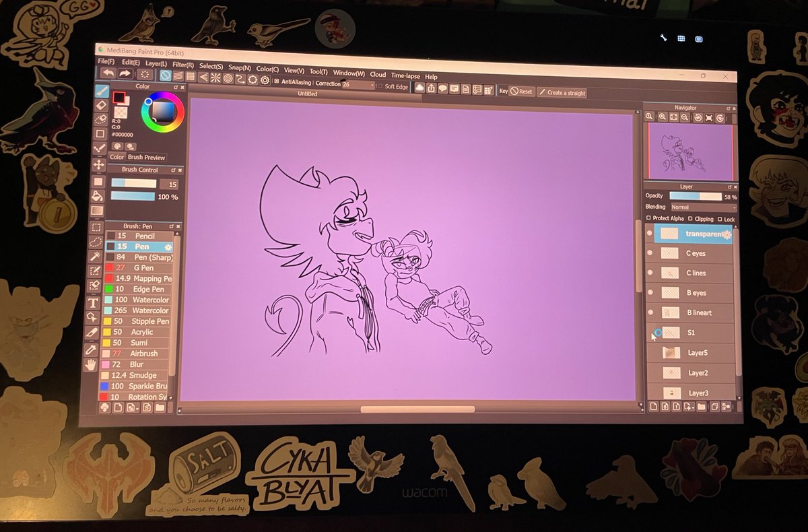This screenshot has width=808, height=532.
Task: Click the cloud icon in the toolbar
Action: (419, 87)
